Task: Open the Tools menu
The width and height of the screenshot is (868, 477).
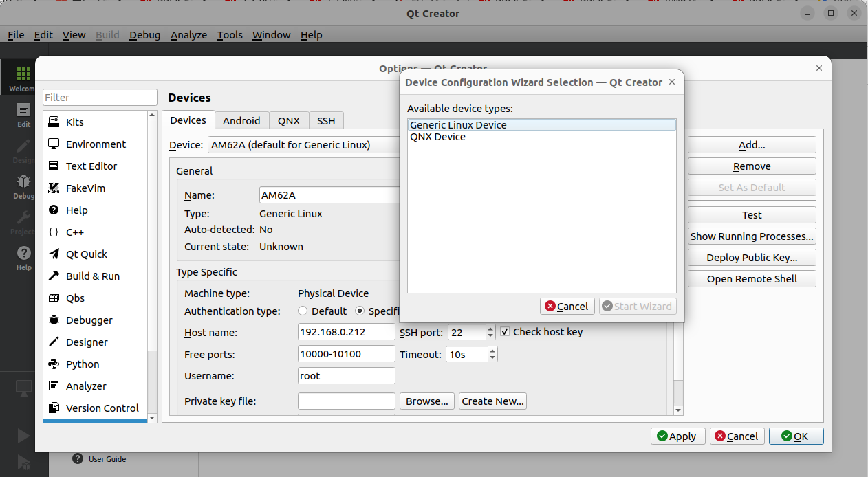Action: coord(230,35)
